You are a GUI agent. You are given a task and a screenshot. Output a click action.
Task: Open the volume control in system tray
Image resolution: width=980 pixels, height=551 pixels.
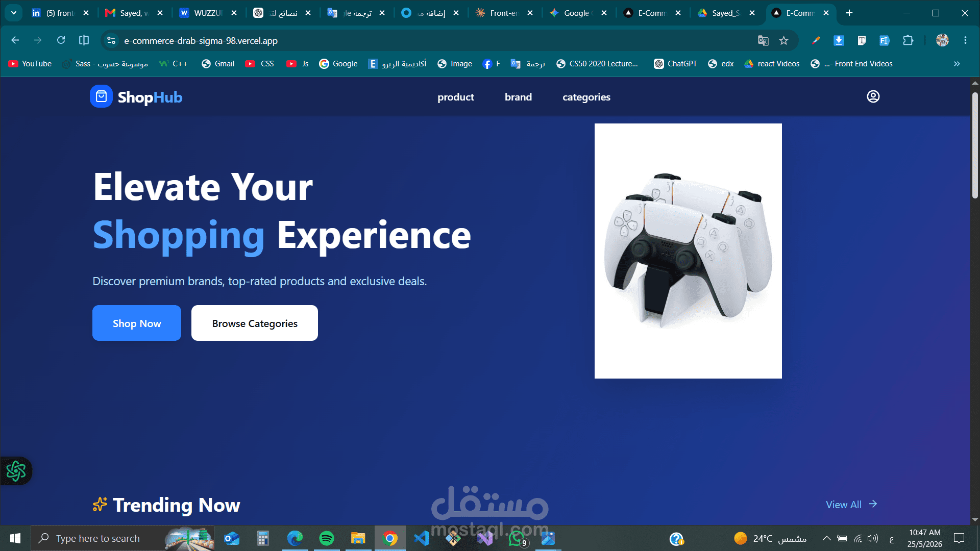click(873, 538)
